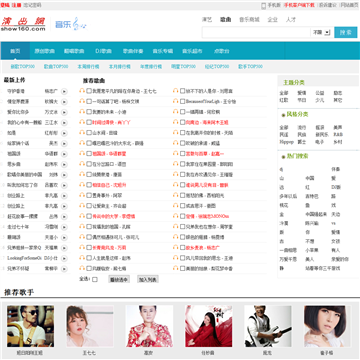Viewport: 360px width, 360px height.
Task: Click the 播放选中 button
Action: tap(119, 279)
